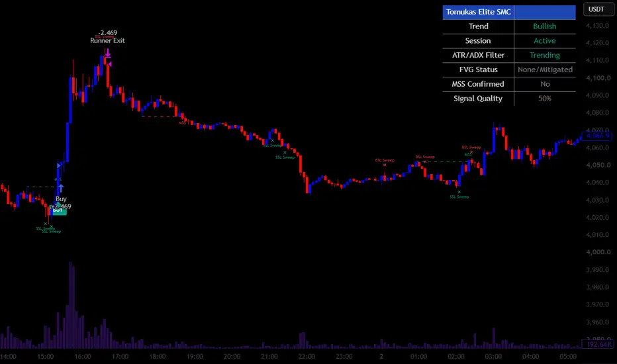Click the Runner Exit text label
Viewport: 617px width, 364px height.
pos(107,40)
